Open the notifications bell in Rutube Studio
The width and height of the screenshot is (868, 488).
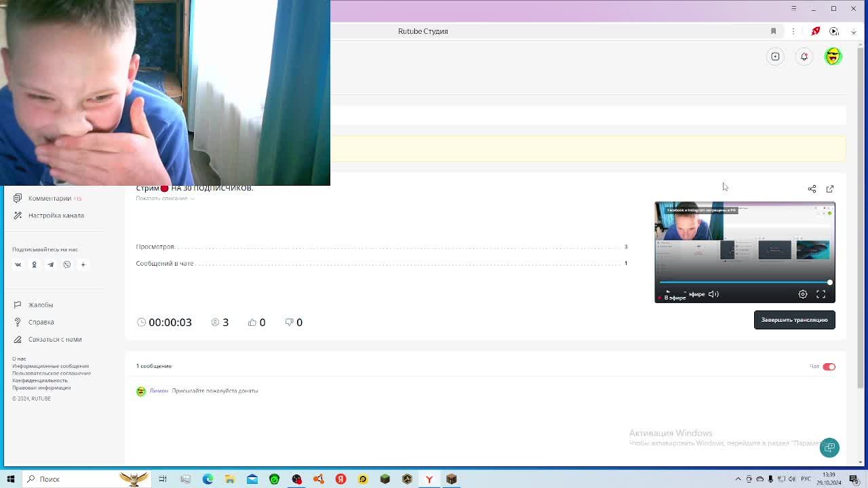[804, 57]
